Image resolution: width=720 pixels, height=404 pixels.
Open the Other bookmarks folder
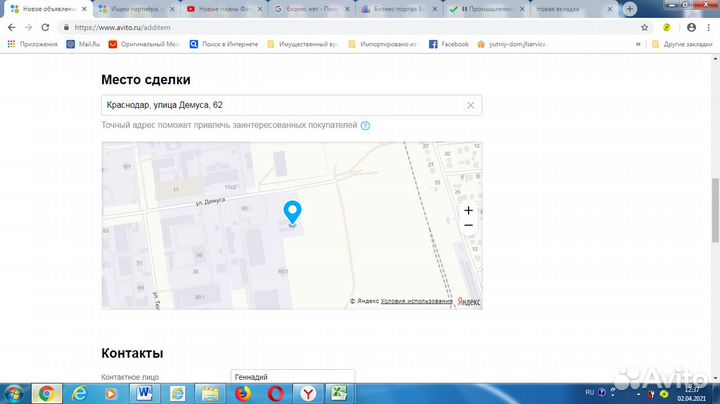682,44
